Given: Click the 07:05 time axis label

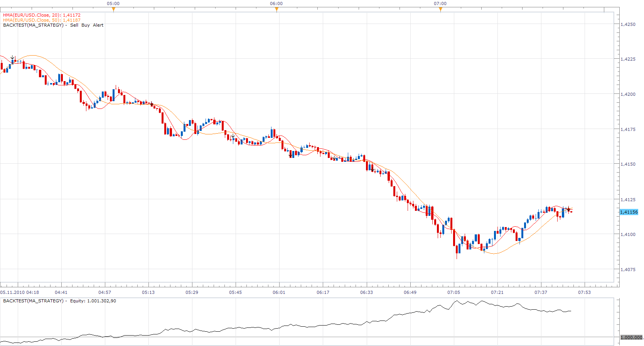Looking at the screenshot, I should coord(453,292).
